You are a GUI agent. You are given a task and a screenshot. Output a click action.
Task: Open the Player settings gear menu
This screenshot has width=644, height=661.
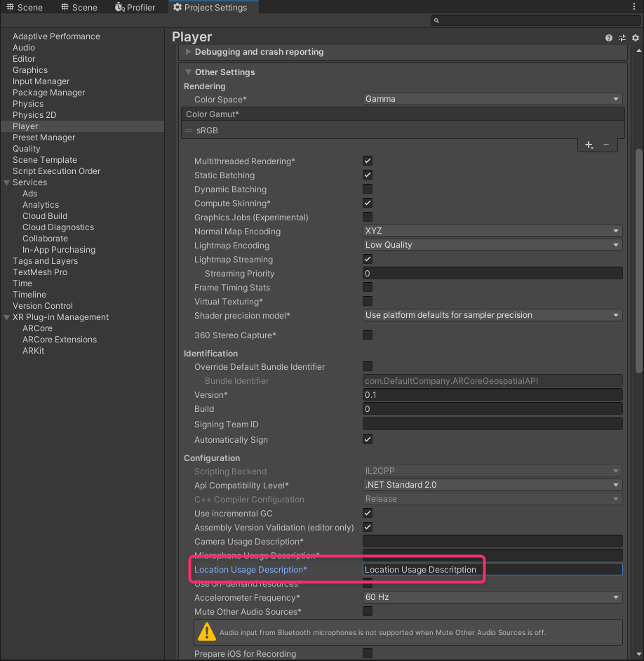tap(636, 38)
